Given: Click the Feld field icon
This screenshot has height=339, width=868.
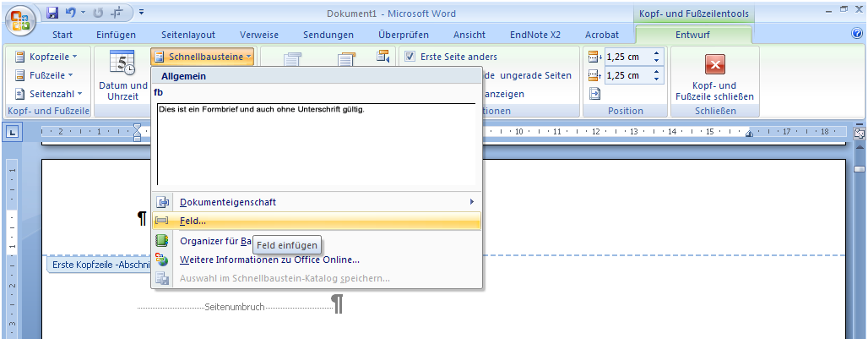Looking at the screenshot, I should point(162,221).
